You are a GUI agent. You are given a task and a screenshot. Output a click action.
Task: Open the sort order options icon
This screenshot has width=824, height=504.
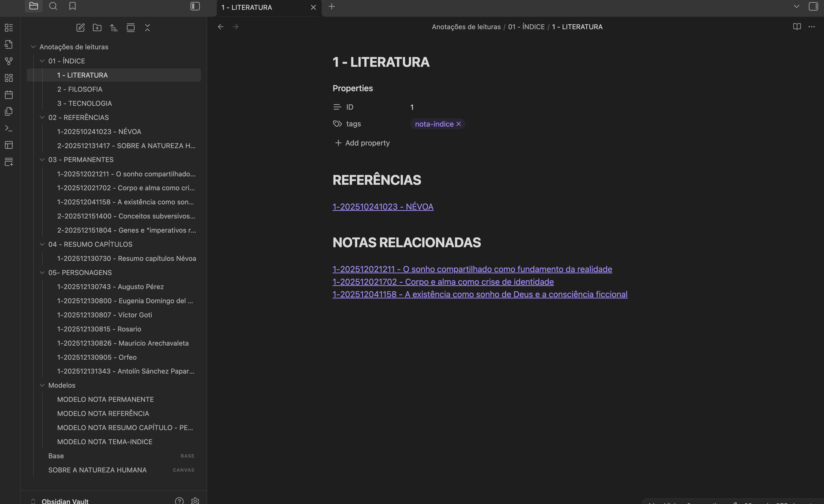pos(114,28)
